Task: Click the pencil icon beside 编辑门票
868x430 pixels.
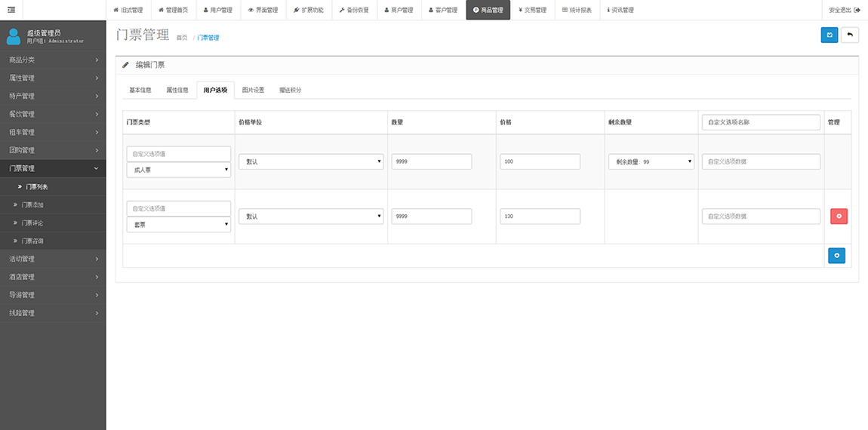Action: point(125,65)
